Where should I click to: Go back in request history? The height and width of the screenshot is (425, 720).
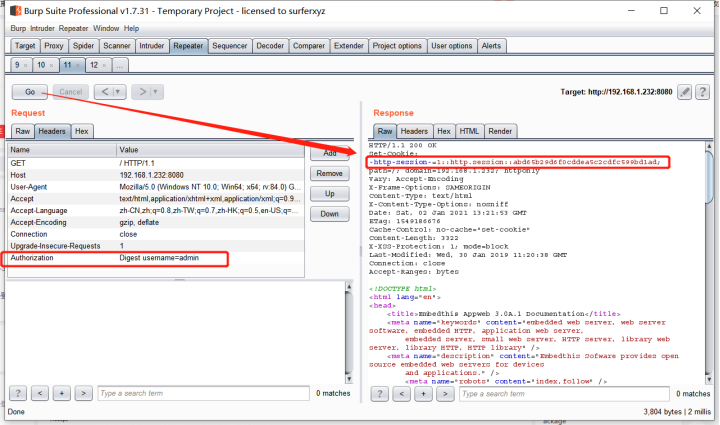[x=105, y=92]
